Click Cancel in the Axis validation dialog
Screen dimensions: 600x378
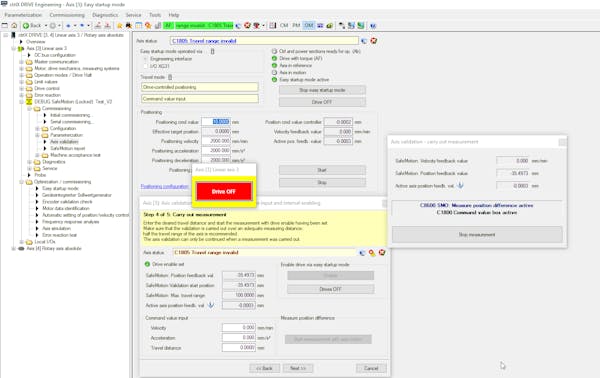pos(371,368)
